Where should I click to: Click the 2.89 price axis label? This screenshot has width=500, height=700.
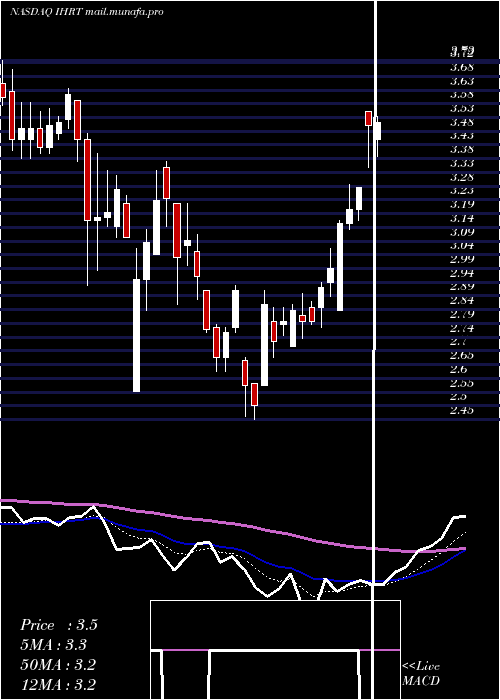462,287
